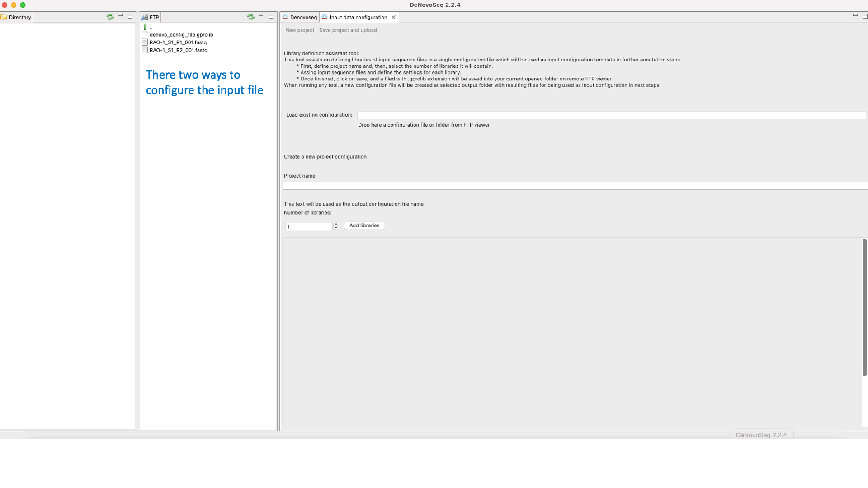Refresh the Directory panel

pos(110,17)
